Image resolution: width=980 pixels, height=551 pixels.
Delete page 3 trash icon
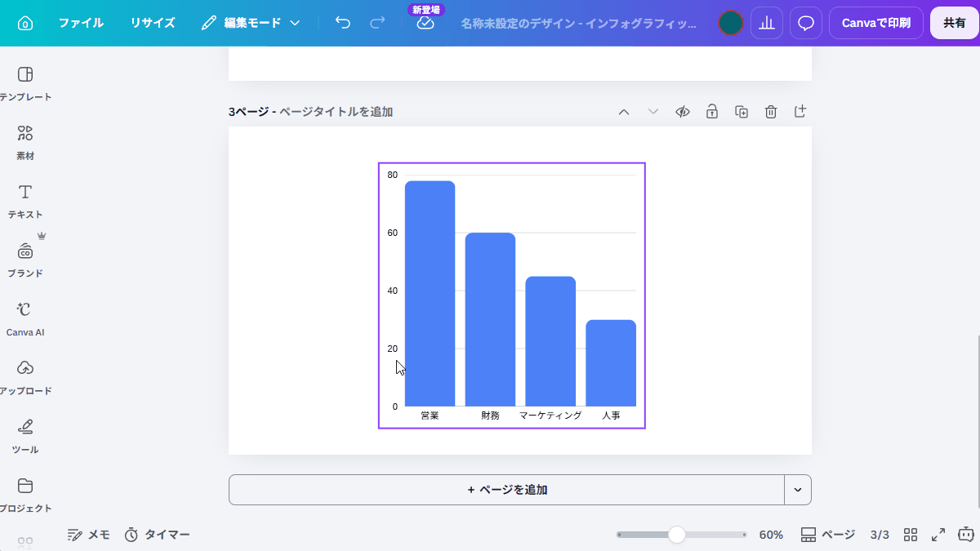coord(771,112)
